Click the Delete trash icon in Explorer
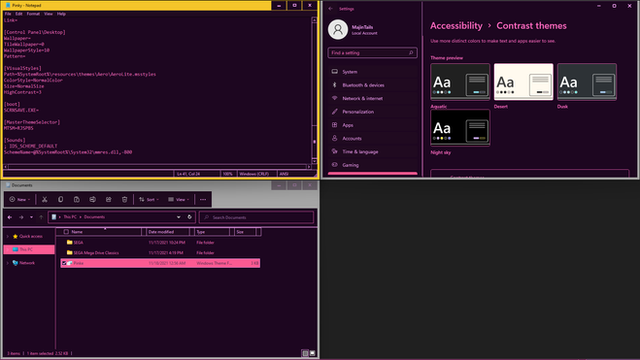This screenshot has height=360, width=640. click(x=124, y=200)
